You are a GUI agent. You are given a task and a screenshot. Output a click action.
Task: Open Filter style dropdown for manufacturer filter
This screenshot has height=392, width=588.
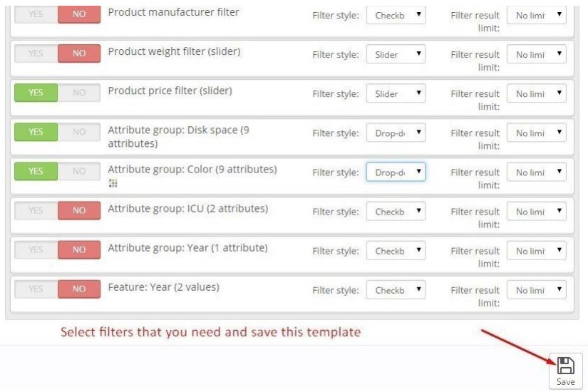(396, 15)
